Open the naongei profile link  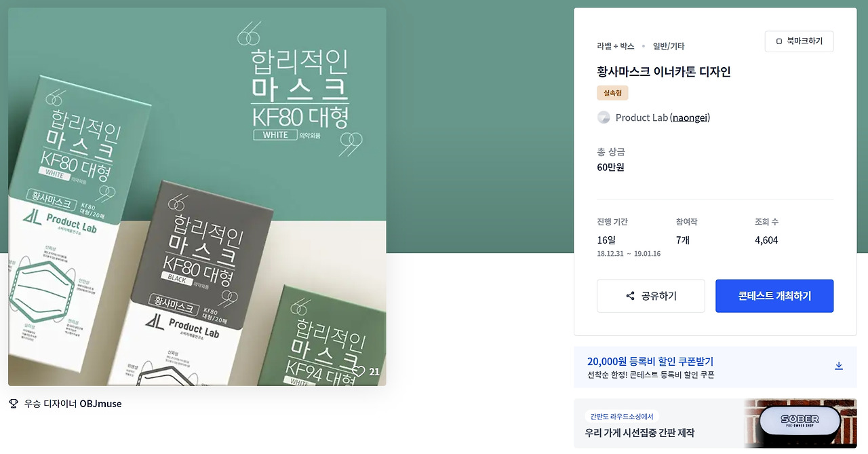point(690,117)
